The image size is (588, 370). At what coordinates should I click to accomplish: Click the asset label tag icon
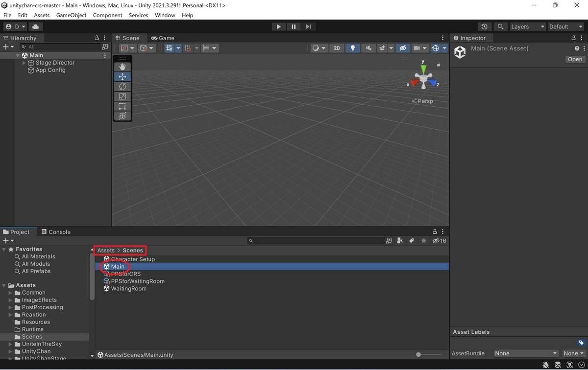581,343
